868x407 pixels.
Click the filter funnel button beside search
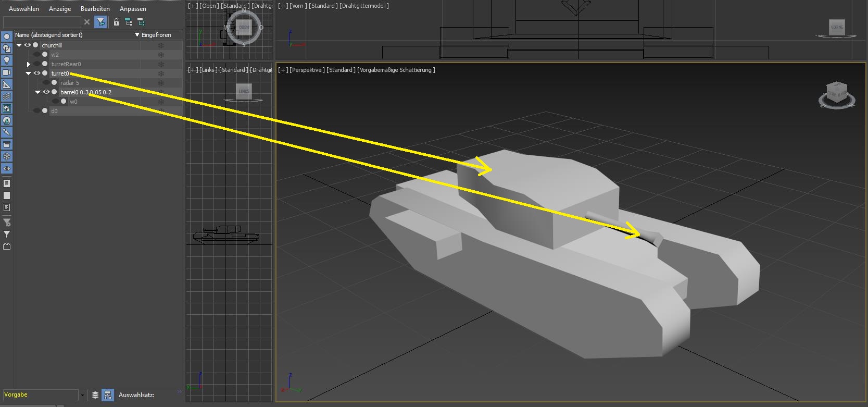pos(101,22)
